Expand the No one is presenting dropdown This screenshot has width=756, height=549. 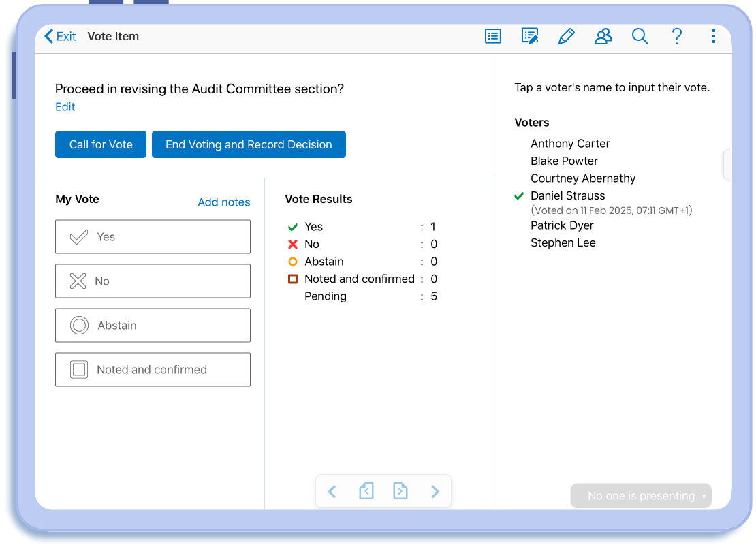point(641,496)
